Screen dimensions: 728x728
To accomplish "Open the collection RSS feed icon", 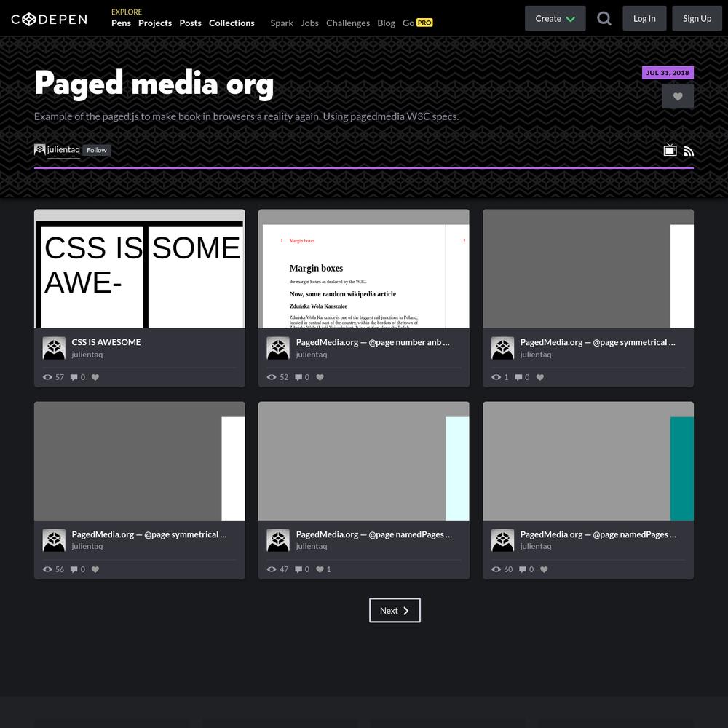I will (689, 151).
